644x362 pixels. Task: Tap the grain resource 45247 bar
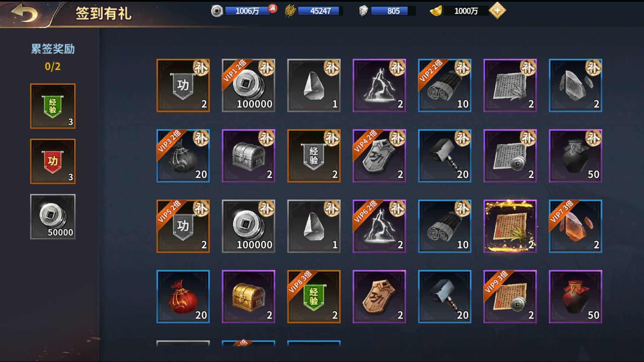point(314,11)
